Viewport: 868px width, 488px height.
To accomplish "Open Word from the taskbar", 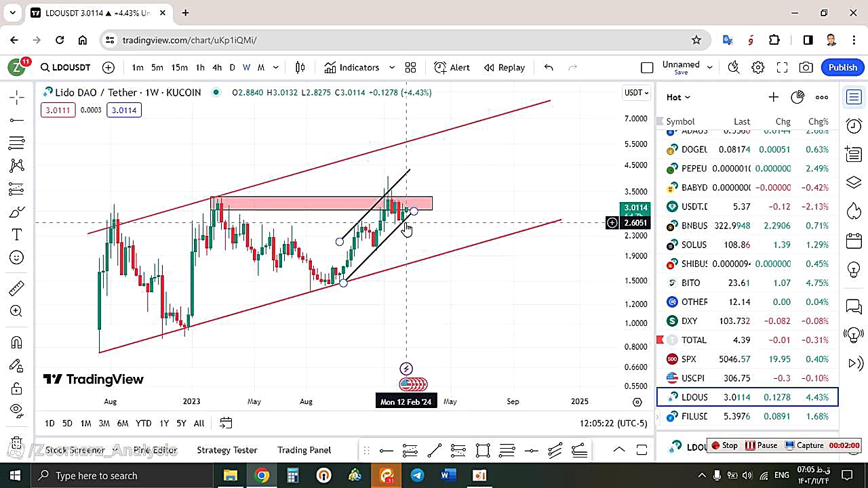I will [448, 475].
